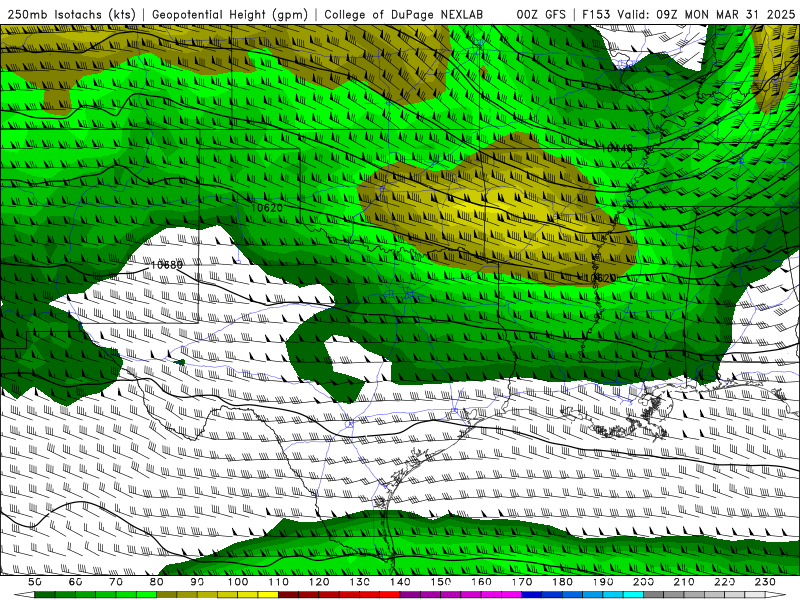Click the 120 knot label on the color scale
Image resolution: width=800 pixels, height=600 pixels.
click(x=319, y=582)
